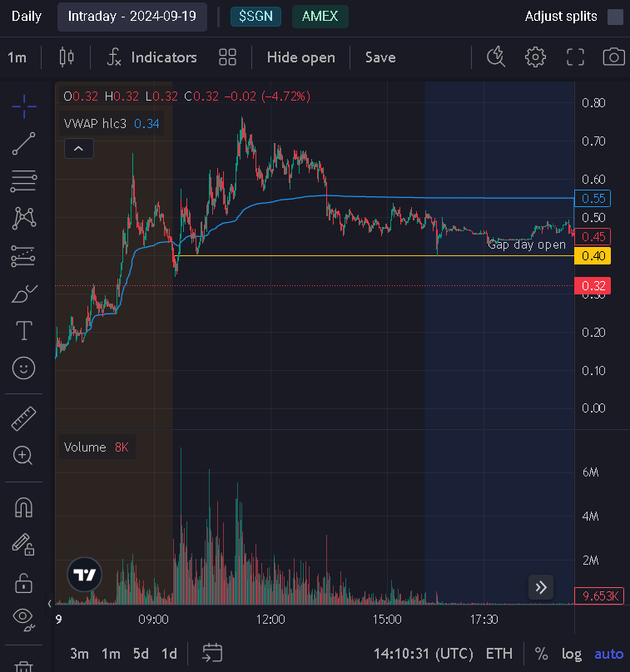Open chart settings gear icon
This screenshot has height=672, width=630.
pos(535,57)
